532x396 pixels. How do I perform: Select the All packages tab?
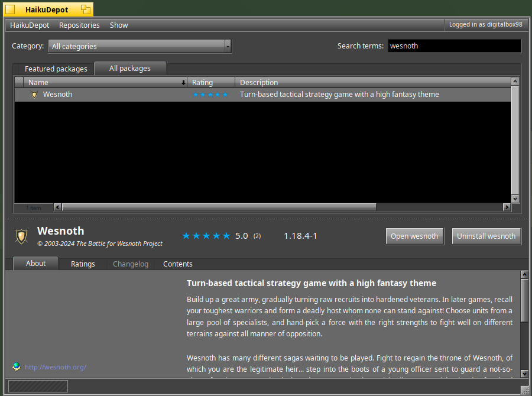pyautogui.click(x=130, y=68)
